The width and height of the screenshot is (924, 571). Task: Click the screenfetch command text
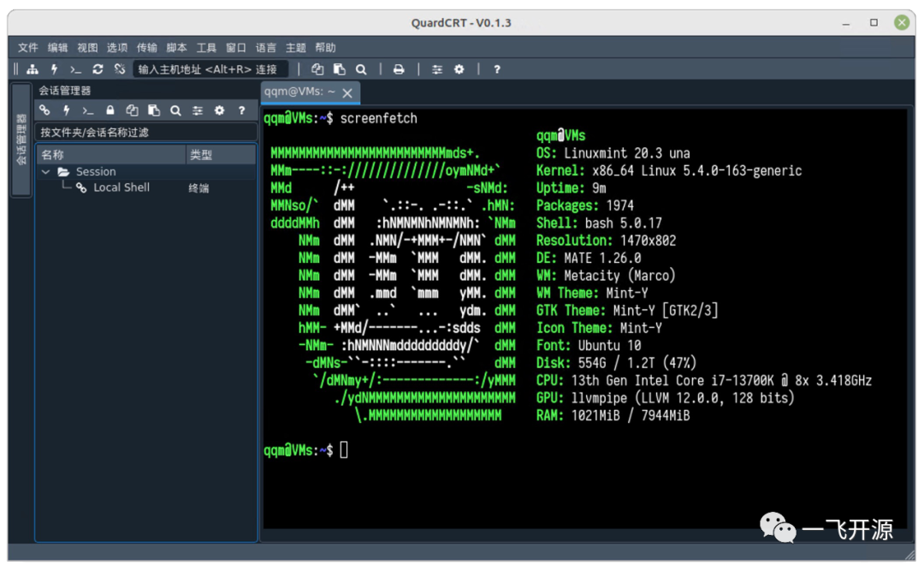pyautogui.click(x=378, y=118)
